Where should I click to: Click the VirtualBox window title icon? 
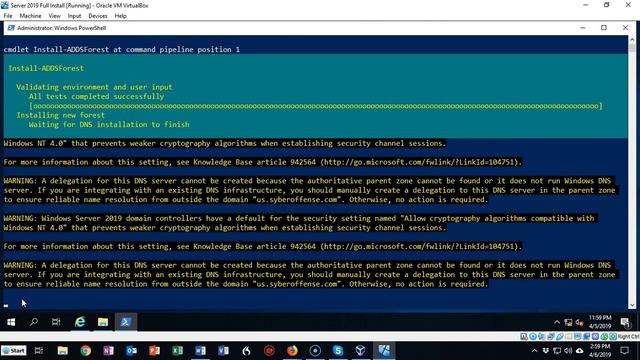coord(5,5)
